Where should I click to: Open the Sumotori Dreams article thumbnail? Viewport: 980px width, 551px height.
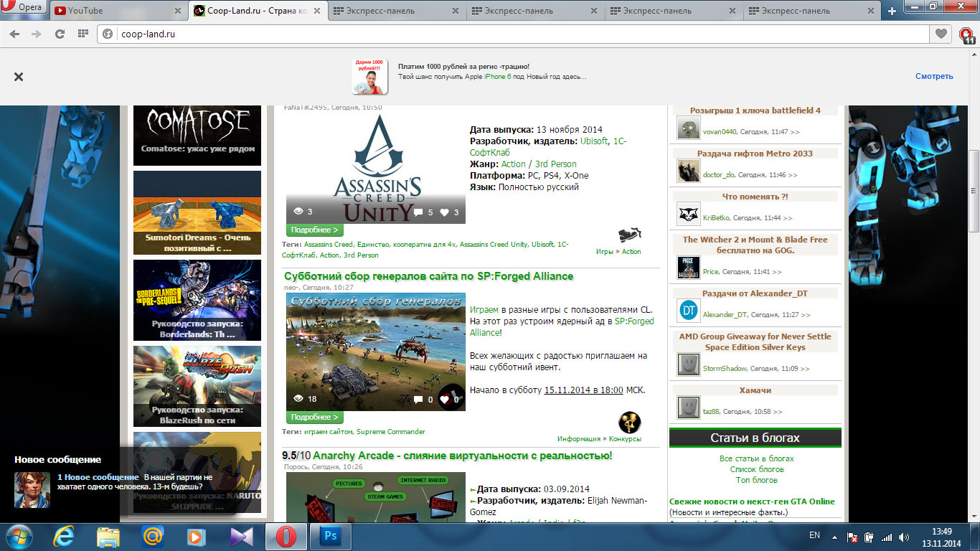click(x=197, y=212)
